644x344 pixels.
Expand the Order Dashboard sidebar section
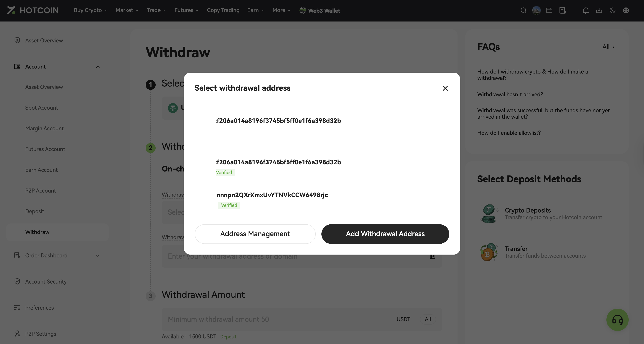(x=98, y=256)
